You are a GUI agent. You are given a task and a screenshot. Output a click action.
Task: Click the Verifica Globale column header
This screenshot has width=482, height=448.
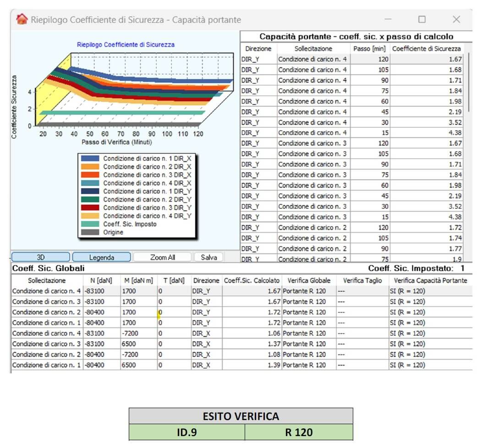point(309,280)
